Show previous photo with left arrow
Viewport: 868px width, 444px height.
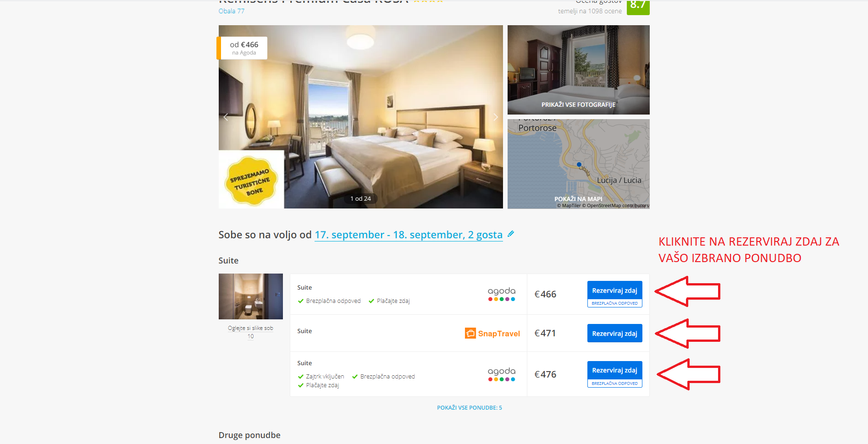click(226, 117)
